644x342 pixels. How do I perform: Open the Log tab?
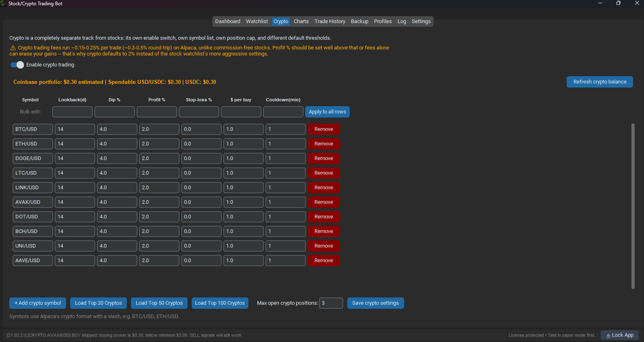[x=402, y=21]
